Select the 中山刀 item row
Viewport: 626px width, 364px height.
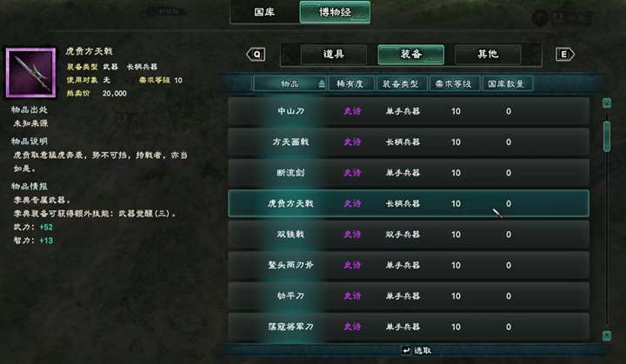[x=409, y=111]
